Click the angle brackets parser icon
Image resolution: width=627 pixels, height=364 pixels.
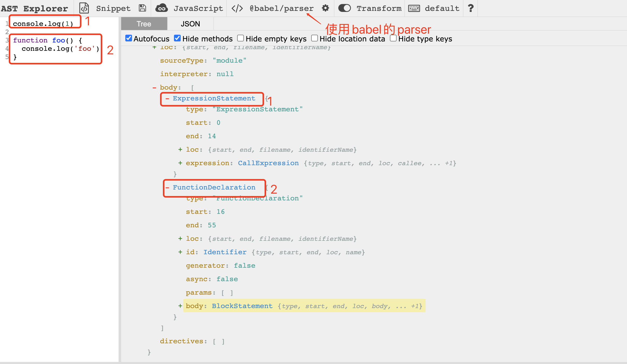(237, 8)
